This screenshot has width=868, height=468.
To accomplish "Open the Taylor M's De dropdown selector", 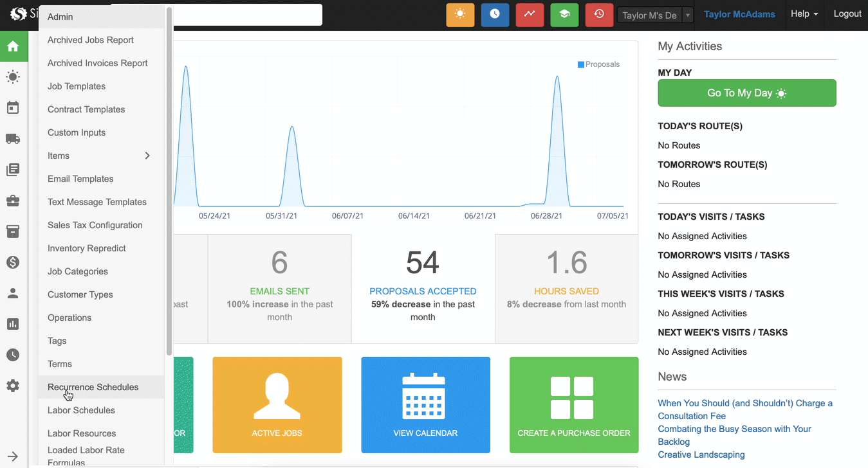I will tap(655, 15).
